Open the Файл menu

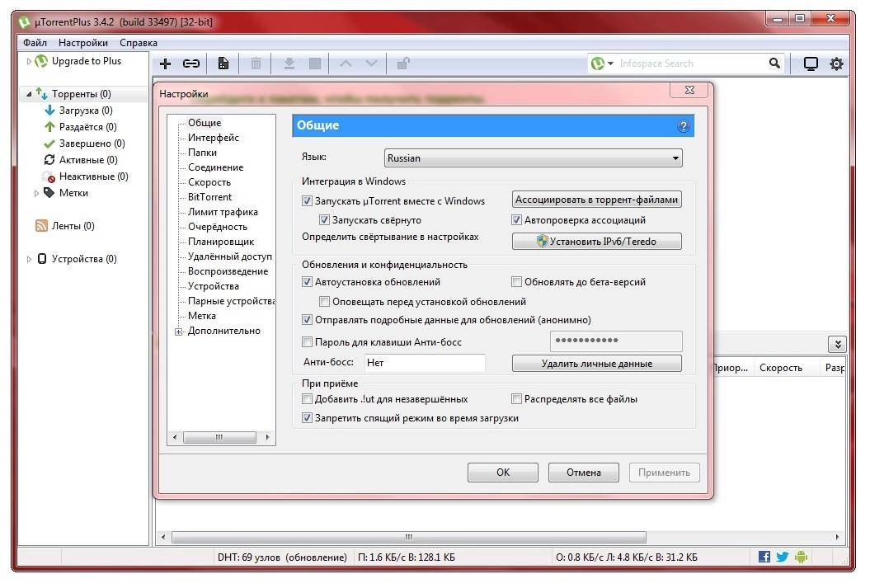34,42
